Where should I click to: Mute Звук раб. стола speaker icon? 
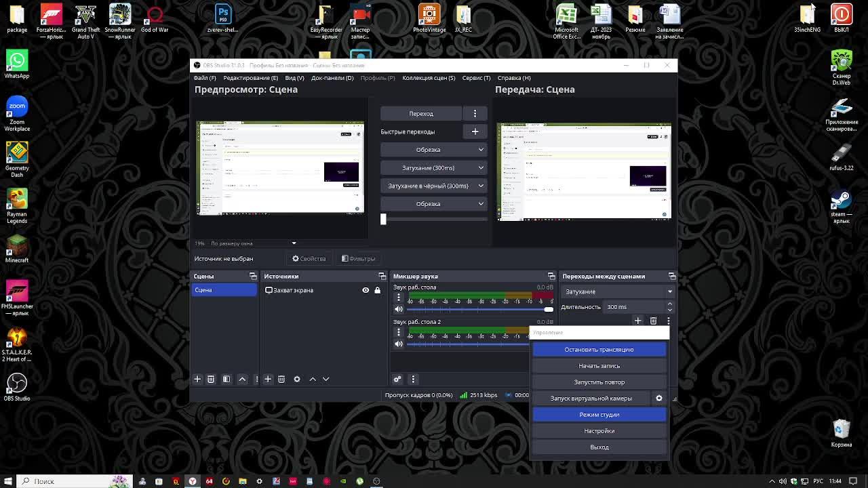pyautogui.click(x=399, y=309)
